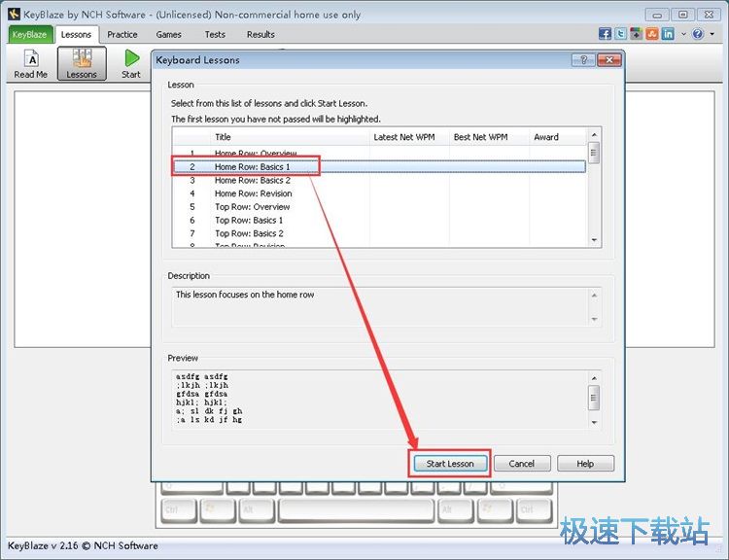Click the on-screen keyboard spacebar key
Image resolution: width=729 pixels, height=560 pixels.
(x=357, y=510)
